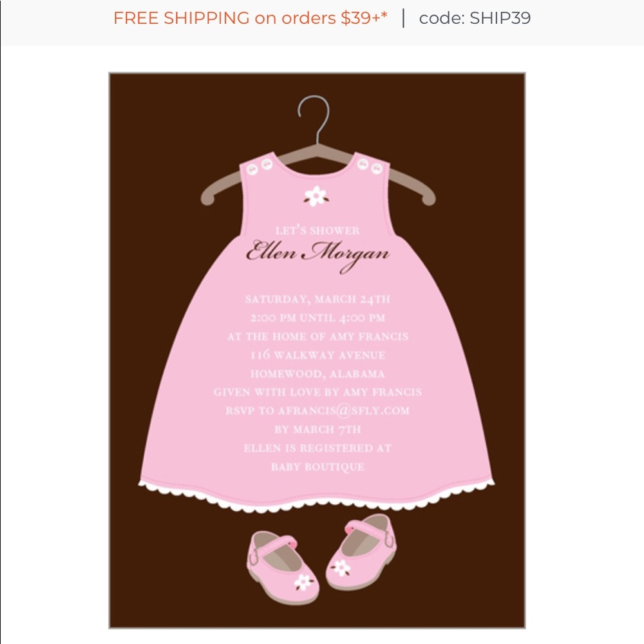This screenshot has height=644, width=644.
Task: Click the white buttons on left dress strap
Action: point(259,167)
